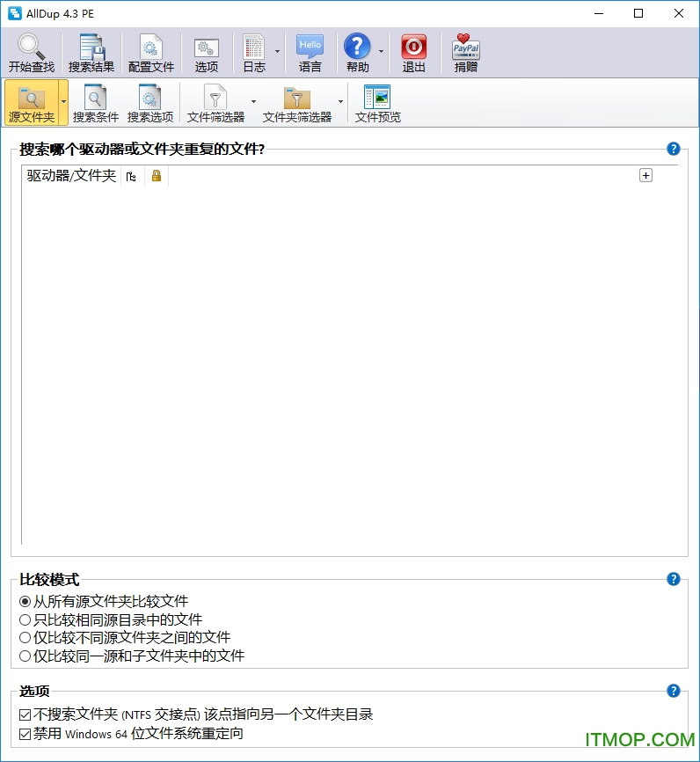This screenshot has width=700, height=762.
Task: Click the PayPal 捐赠 icon
Action: pos(466,48)
